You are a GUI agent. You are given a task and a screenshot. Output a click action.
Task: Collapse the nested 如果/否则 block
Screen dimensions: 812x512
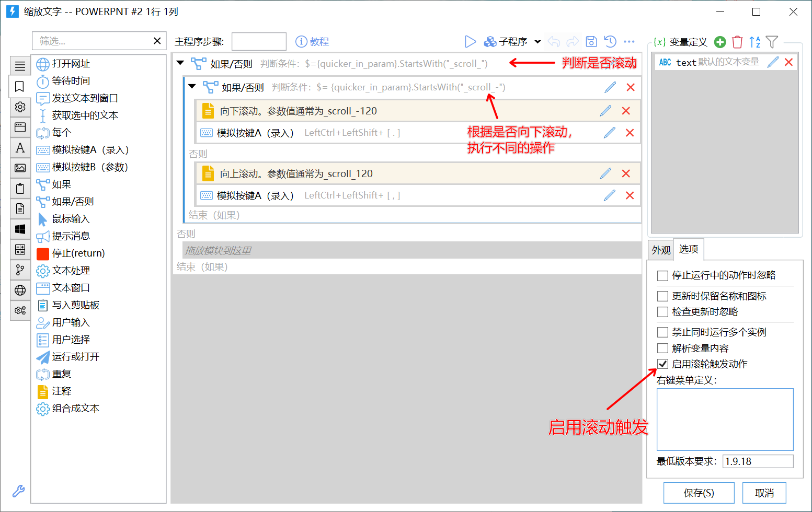click(x=192, y=86)
